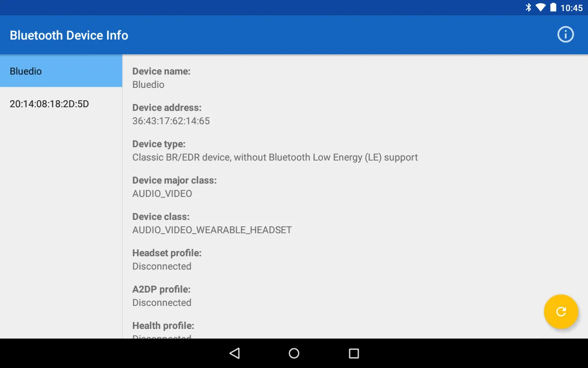This screenshot has height=368, width=588.
Task: Click the address value 36:43:17:62:14:65
Action: pyautogui.click(x=171, y=121)
